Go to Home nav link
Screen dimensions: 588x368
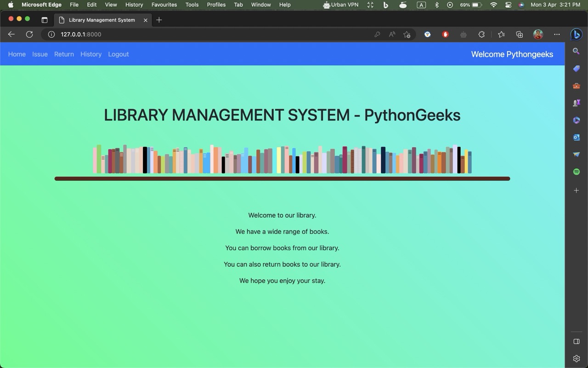(x=17, y=54)
